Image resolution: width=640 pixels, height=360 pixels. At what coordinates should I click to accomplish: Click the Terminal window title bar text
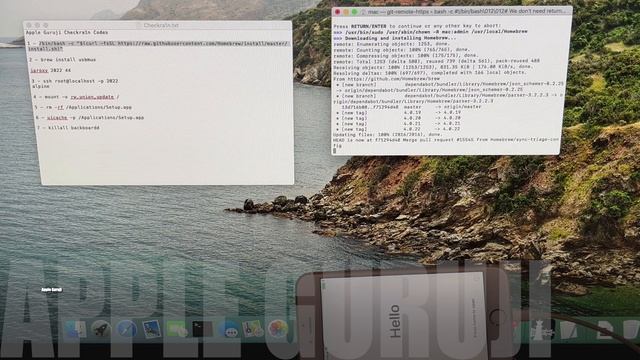tap(467, 11)
